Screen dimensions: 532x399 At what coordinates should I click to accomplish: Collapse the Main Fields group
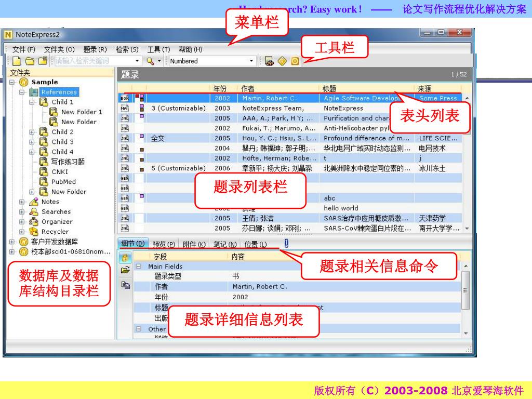click(139, 267)
